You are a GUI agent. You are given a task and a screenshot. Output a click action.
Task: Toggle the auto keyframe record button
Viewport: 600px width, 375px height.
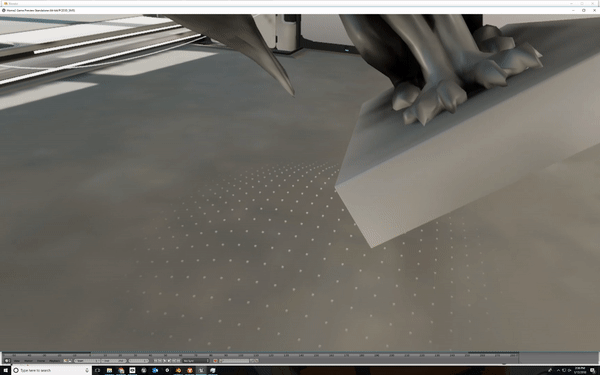click(215, 360)
